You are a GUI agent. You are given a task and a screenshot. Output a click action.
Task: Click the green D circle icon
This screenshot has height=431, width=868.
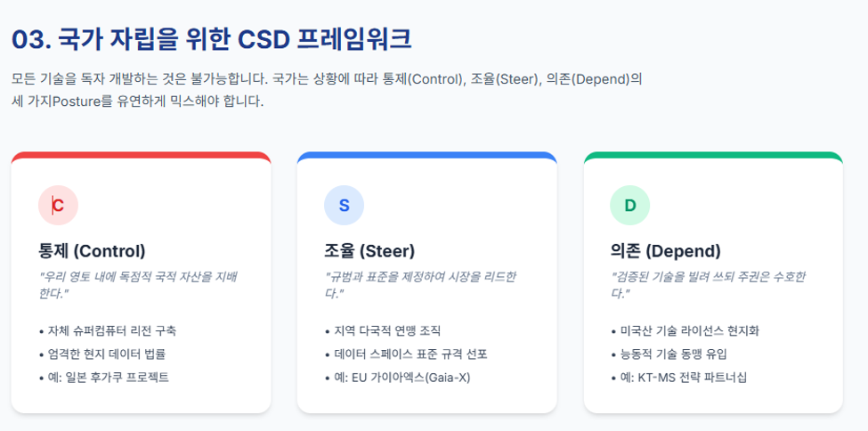tap(630, 205)
